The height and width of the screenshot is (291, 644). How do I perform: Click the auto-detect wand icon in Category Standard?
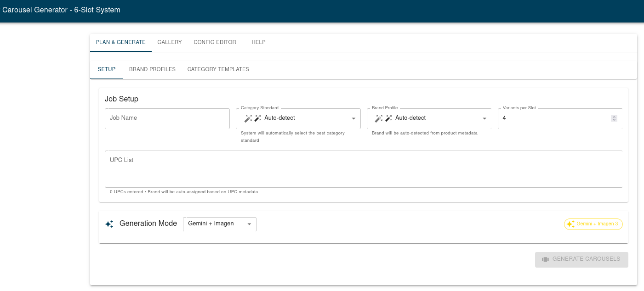pyautogui.click(x=248, y=118)
